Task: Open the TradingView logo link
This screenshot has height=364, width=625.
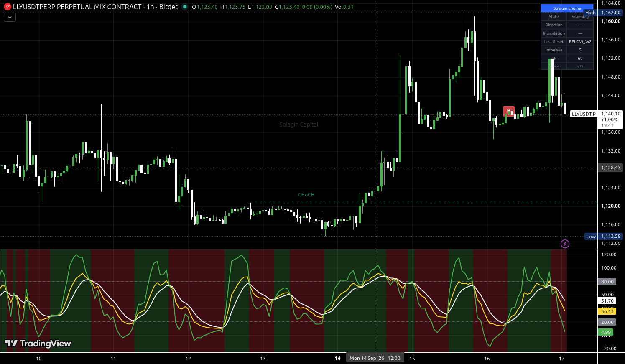Action: pos(38,344)
